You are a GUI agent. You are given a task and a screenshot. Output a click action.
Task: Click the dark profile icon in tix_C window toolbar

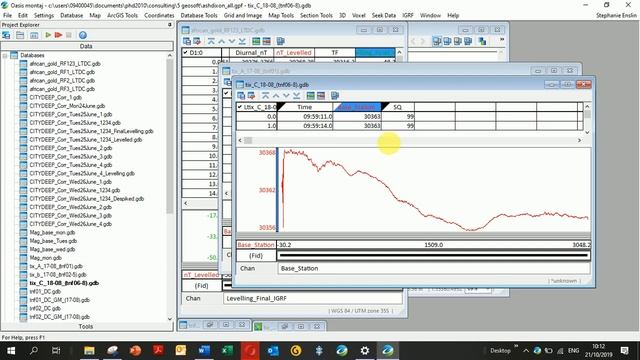[x=321, y=96]
